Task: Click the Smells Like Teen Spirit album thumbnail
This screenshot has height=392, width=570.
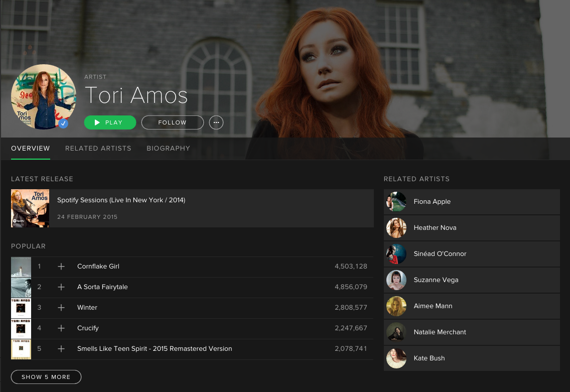Action: [x=21, y=349]
